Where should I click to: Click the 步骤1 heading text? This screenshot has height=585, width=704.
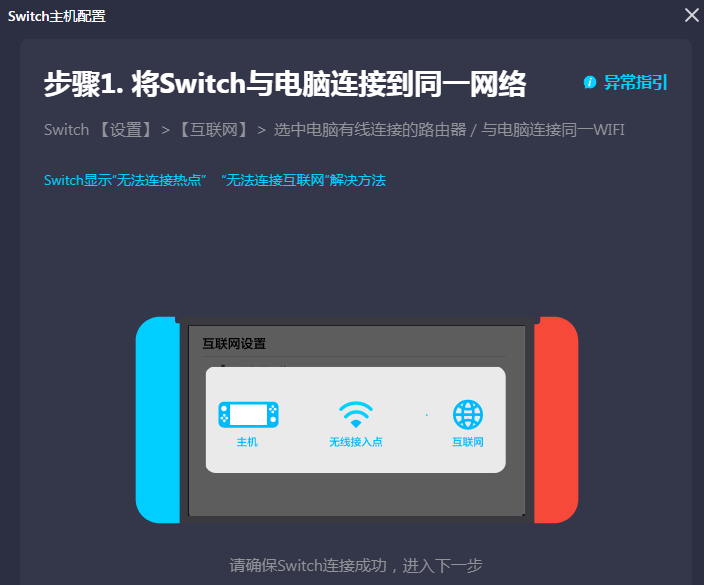tap(285, 84)
